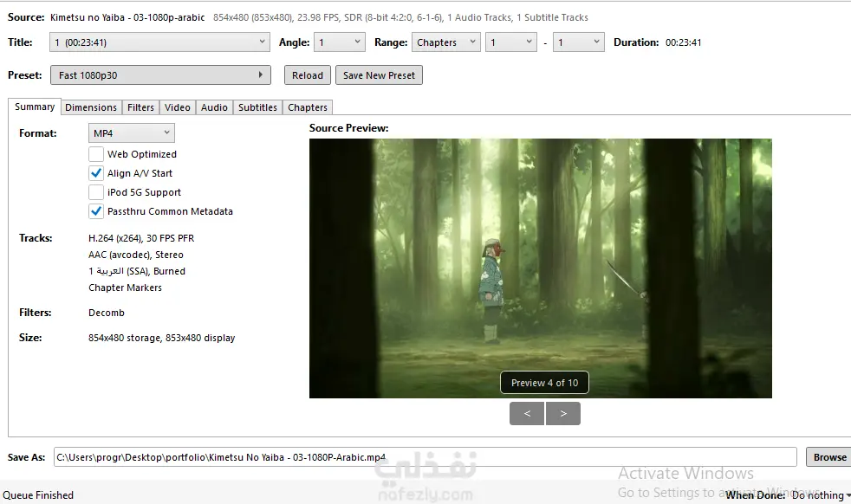Uncheck Align A/V Start
The height and width of the screenshot is (504, 851).
96,173
